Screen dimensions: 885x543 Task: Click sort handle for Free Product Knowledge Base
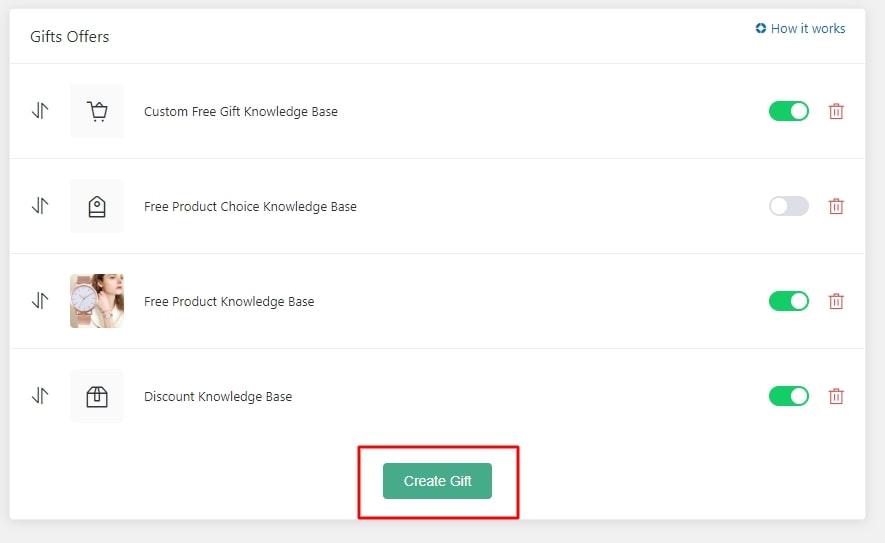[x=40, y=301]
